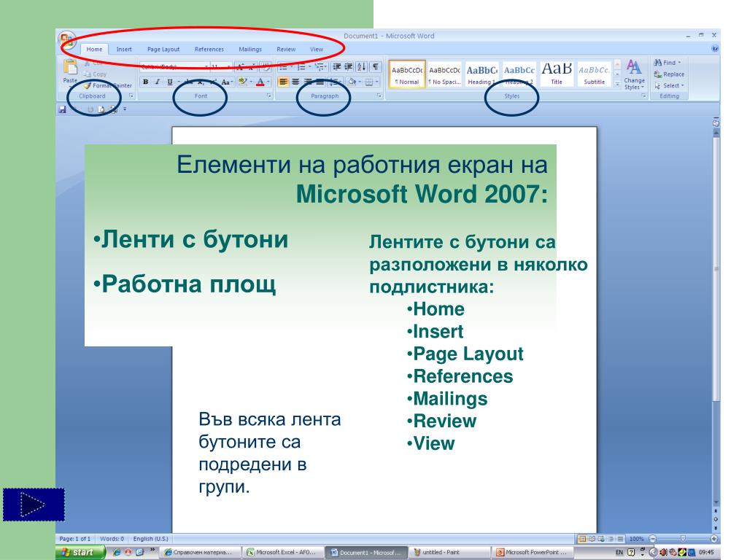
Task: Open the Page Layout tab
Action: [163, 49]
